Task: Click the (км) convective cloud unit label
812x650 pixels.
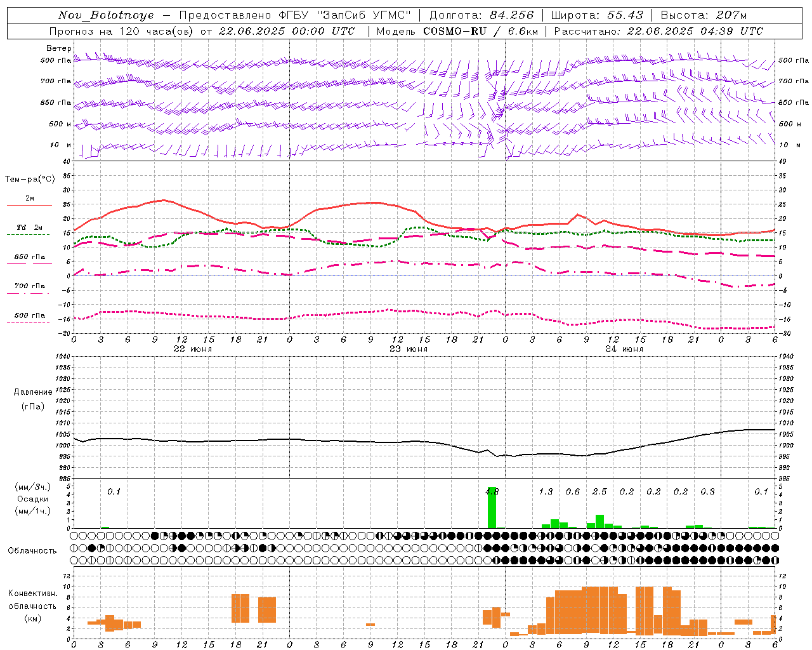Action: coord(32,618)
